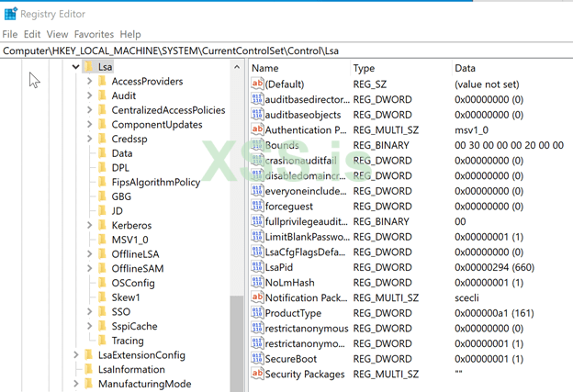
Task: Select the FipsAlgorithmPolicy key
Action: (156, 183)
